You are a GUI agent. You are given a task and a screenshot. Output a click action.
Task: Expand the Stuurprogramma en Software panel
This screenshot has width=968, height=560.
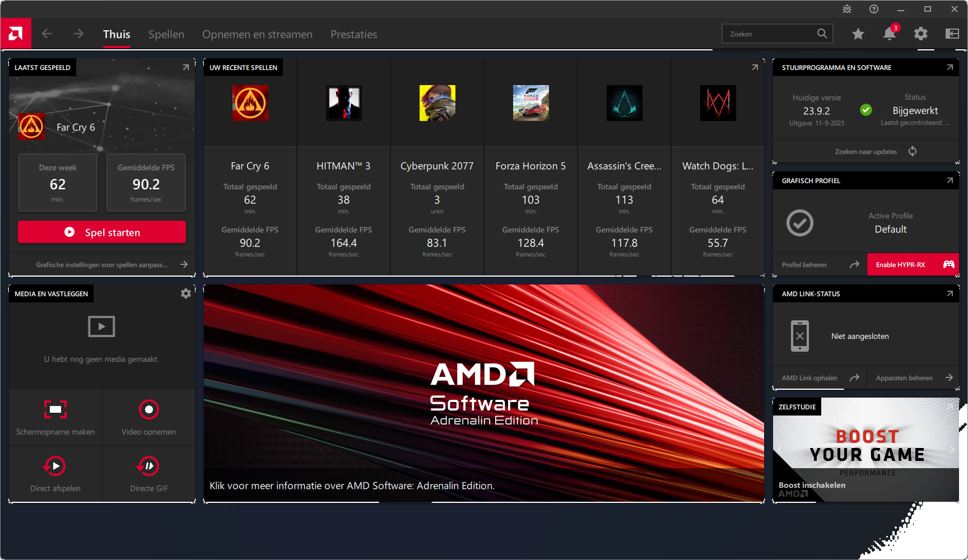click(950, 67)
